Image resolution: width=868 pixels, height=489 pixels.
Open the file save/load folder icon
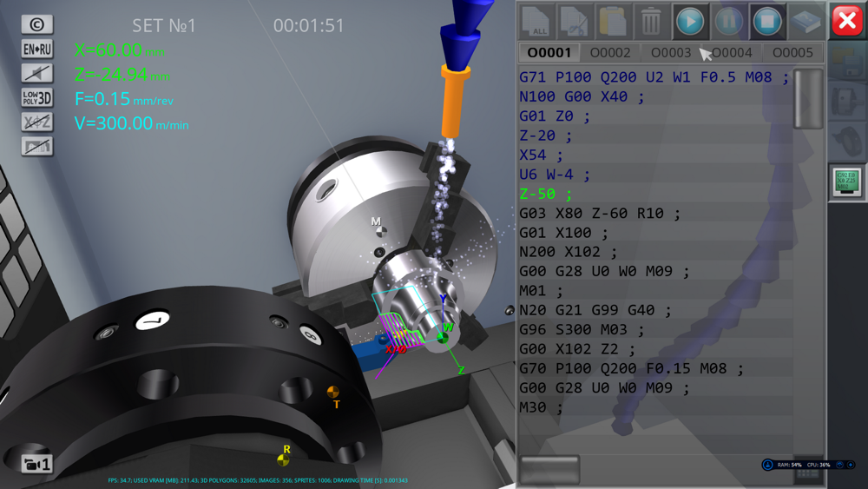[x=846, y=62]
